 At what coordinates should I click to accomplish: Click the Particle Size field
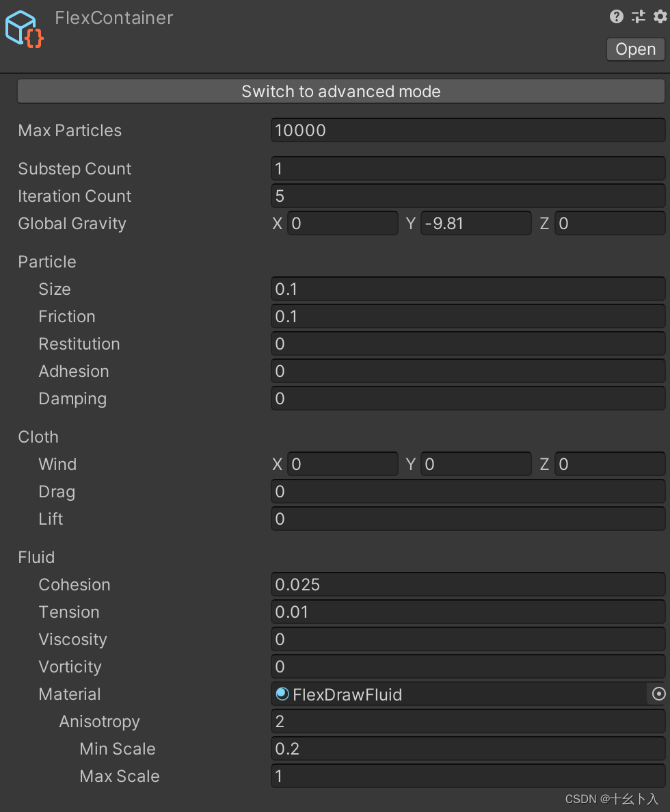tap(468, 289)
